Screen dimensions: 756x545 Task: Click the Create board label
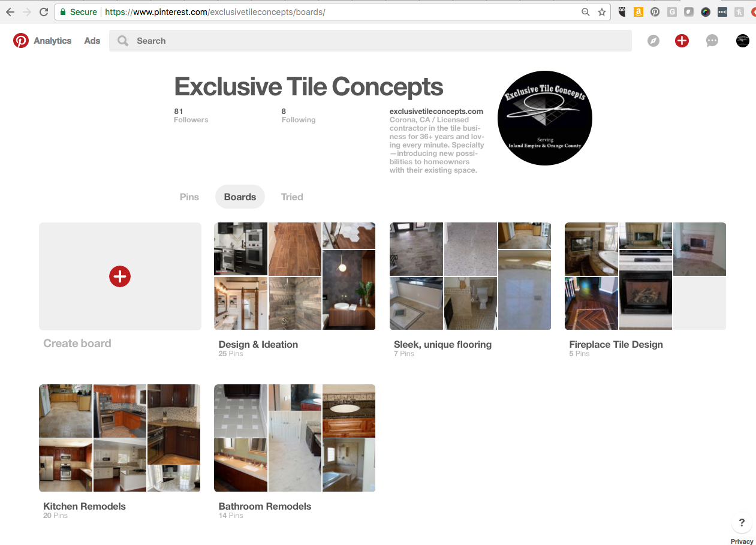coord(77,344)
